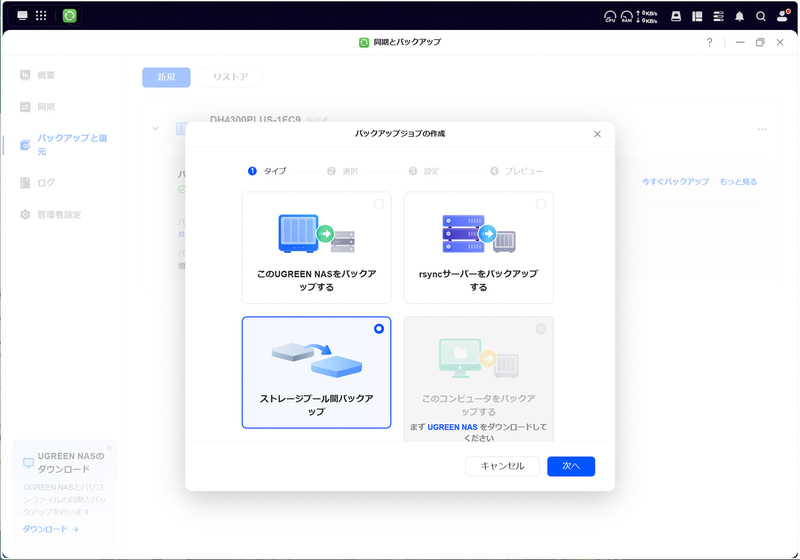Click the 次へ next button

571,466
